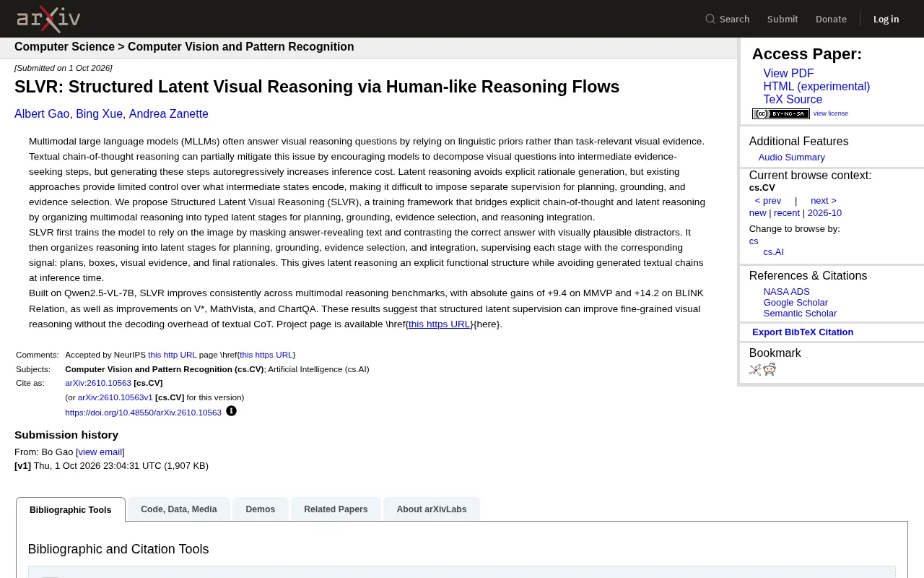
Task: Browse recent cs.CV submissions
Action: click(787, 213)
